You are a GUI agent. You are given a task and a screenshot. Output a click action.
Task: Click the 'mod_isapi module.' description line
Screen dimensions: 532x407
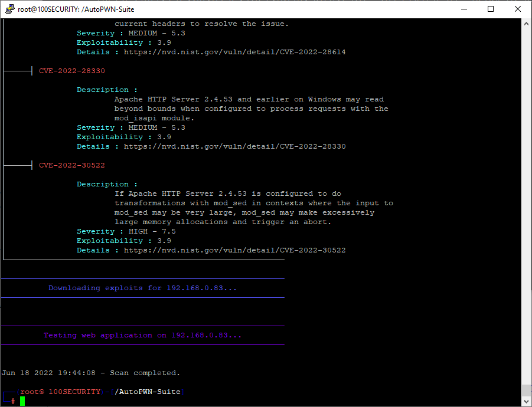pos(154,119)
